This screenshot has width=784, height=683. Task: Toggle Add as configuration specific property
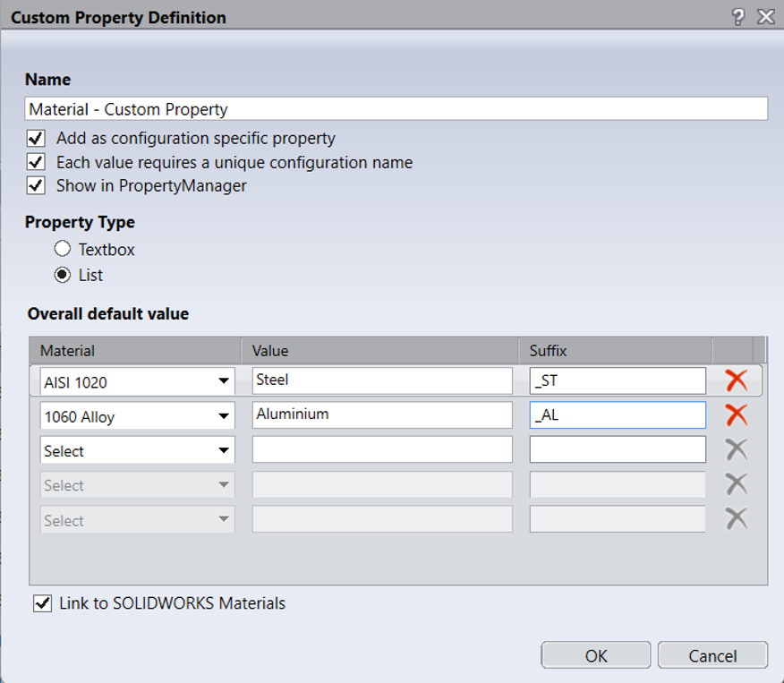[x=36, y=139]
